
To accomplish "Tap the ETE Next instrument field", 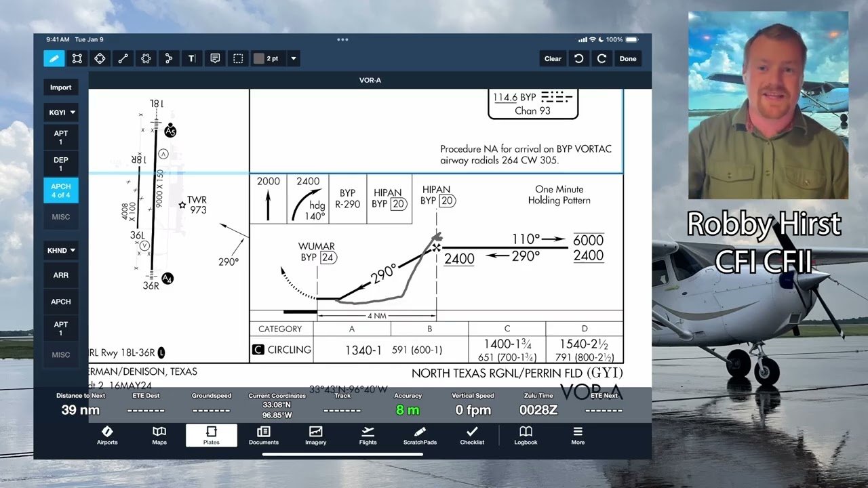I will click(x=604, y=405).
